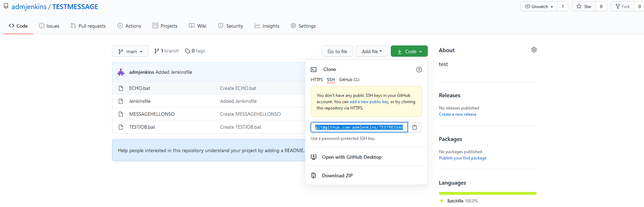Collapse the green Code dropdown

pyautogui.click(x=409, y=51)
